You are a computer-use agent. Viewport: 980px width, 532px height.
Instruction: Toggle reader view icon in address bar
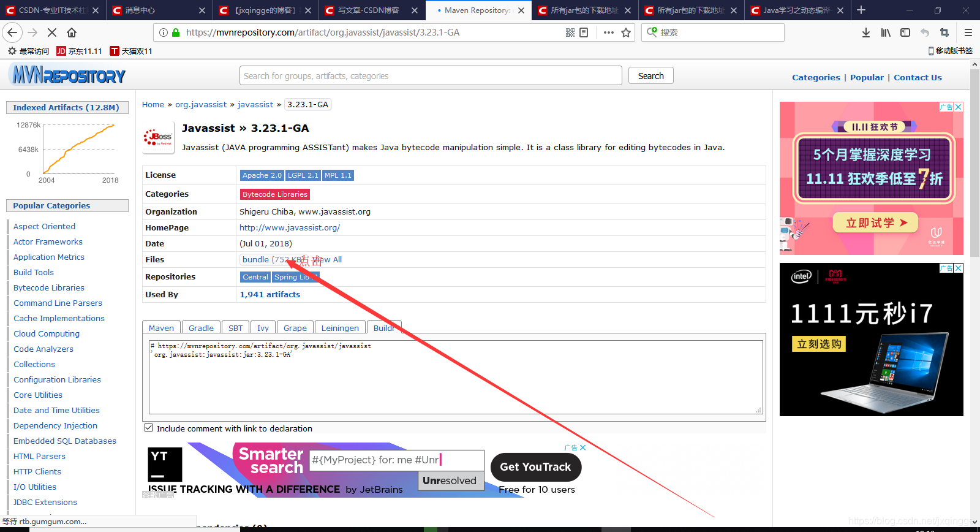click(x=584, y=32)
